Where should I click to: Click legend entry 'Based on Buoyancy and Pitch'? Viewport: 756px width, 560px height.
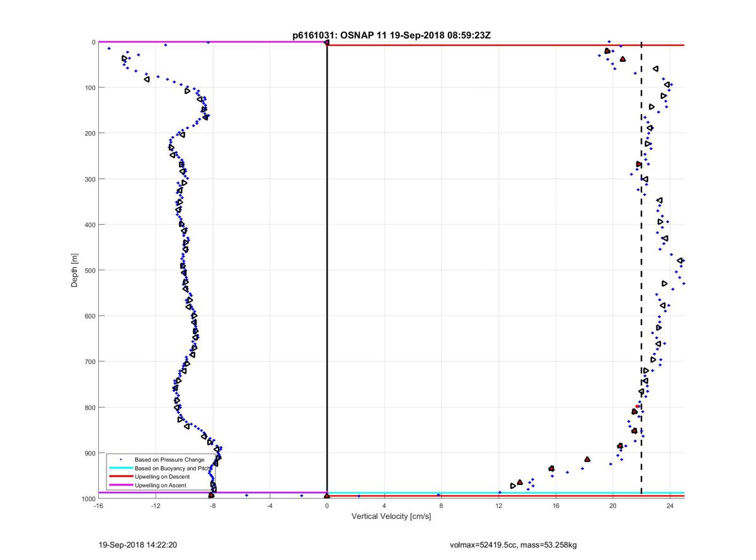[173, 468]
